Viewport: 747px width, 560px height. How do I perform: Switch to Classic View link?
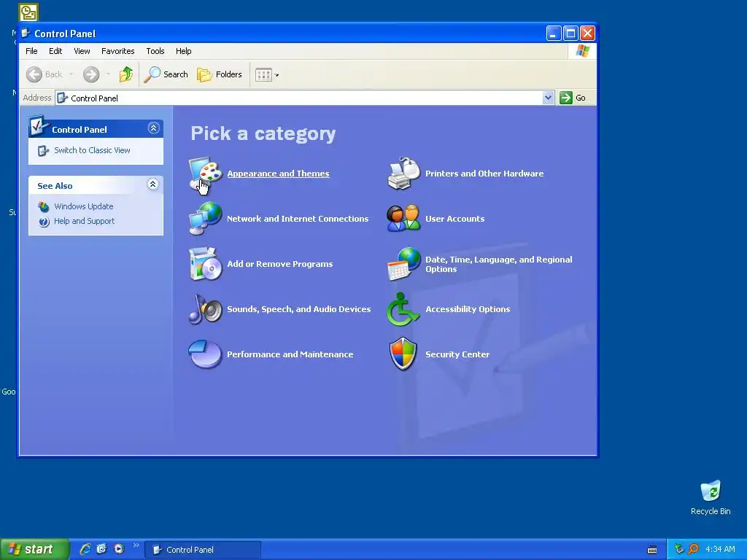(x=92, y=150)
